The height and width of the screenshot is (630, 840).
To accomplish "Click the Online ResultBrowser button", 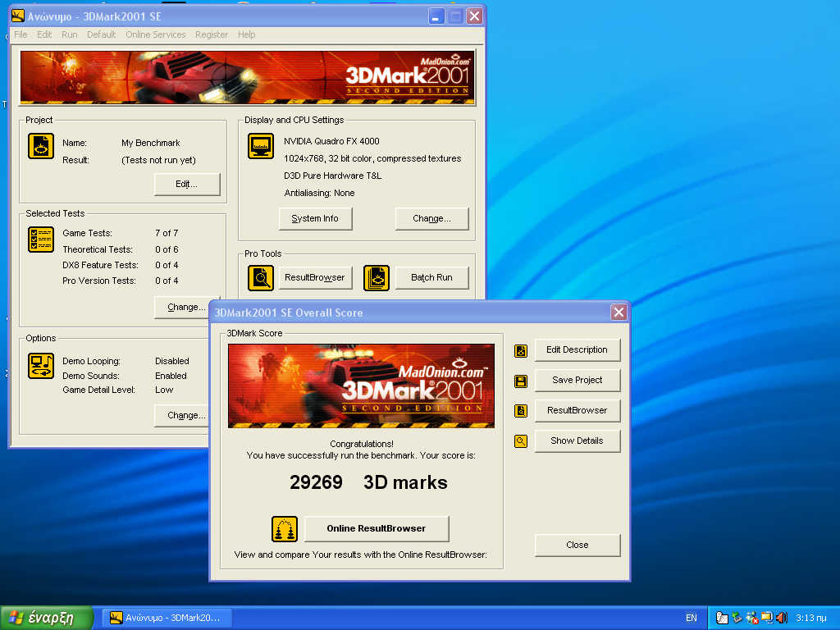I will click(x=377, y=528).
